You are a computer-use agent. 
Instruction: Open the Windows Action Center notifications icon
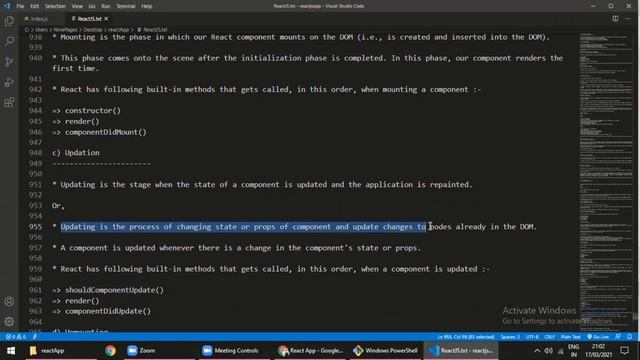click(x=624, y=351)
